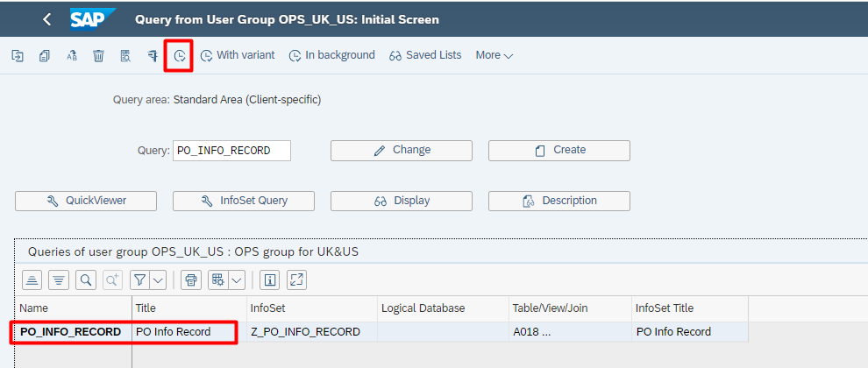The height and width of the screenshot is (368, 868).
Task: Sort the query list in descending order
Action: click(59, 280)
